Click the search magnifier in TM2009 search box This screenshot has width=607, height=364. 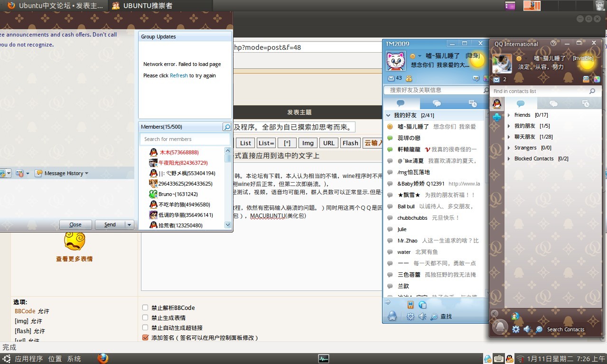tap(486, 90)
